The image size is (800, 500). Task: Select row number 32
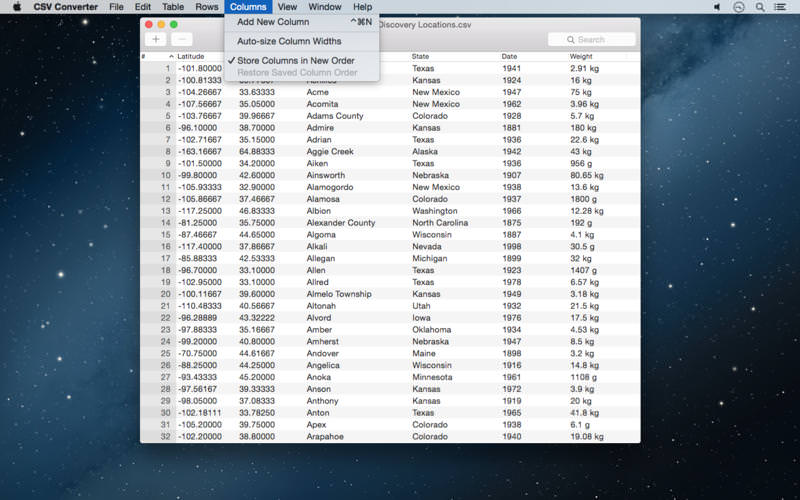click(165, 437)
